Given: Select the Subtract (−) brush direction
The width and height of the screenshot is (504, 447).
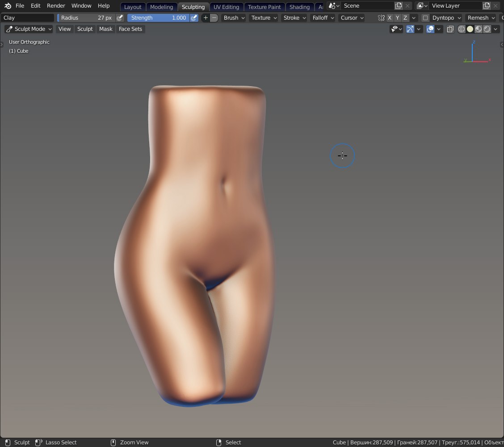Looking at the screenshot, I should 214,18.
